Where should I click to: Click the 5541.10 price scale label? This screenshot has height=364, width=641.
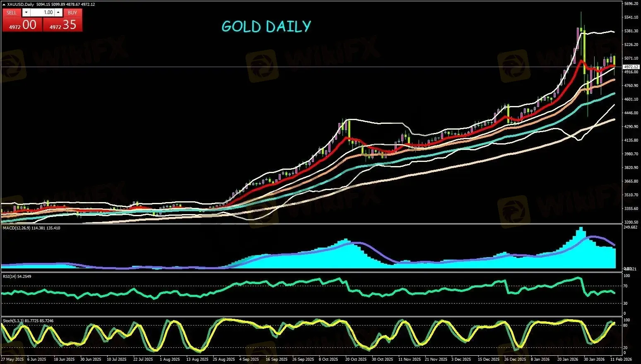[631, 17]
